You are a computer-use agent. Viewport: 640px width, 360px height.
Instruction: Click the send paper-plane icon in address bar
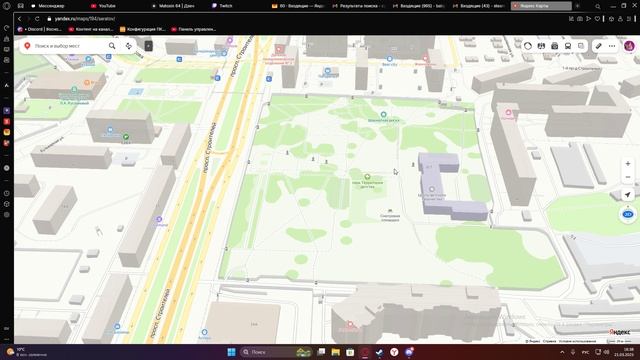pos(588,19)
